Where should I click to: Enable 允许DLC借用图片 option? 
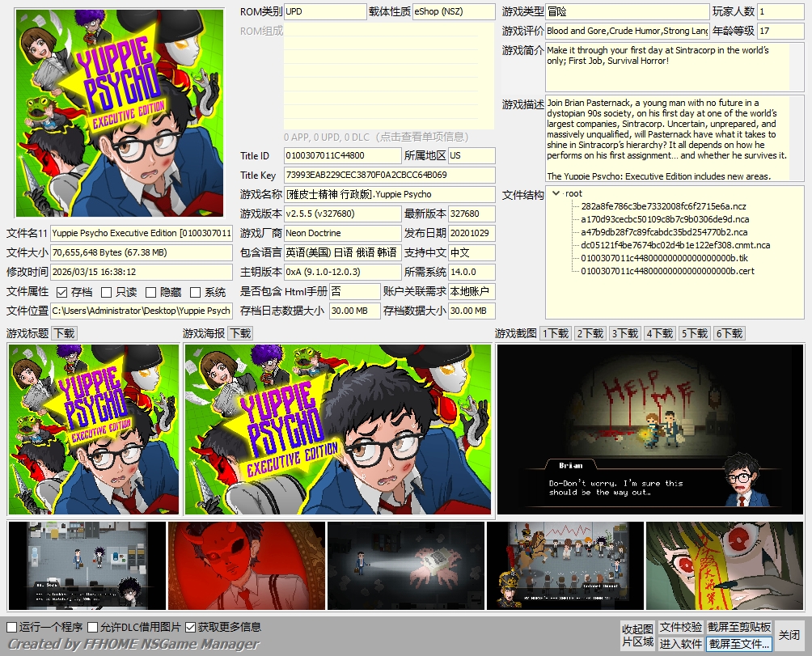93,627
